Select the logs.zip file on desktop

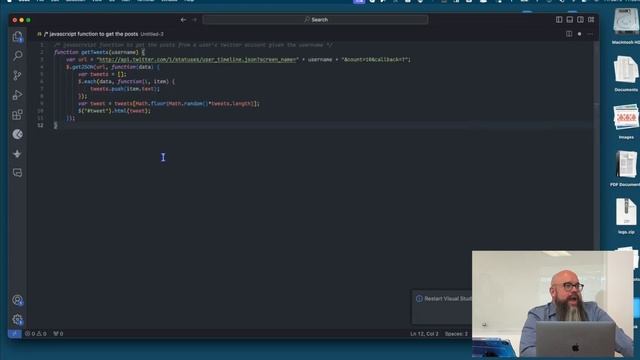626,216
